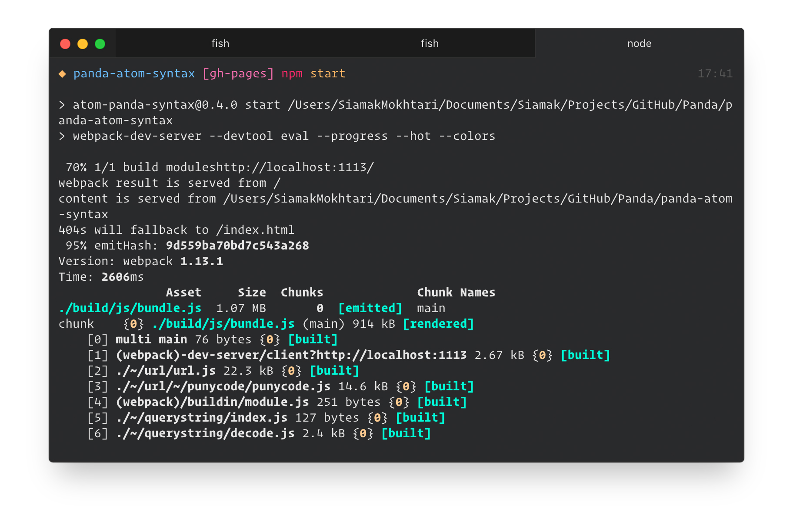This screenshot has height=532, width=793.
Task: Click the [rendered] status label
Action: (x=438, y=324)
